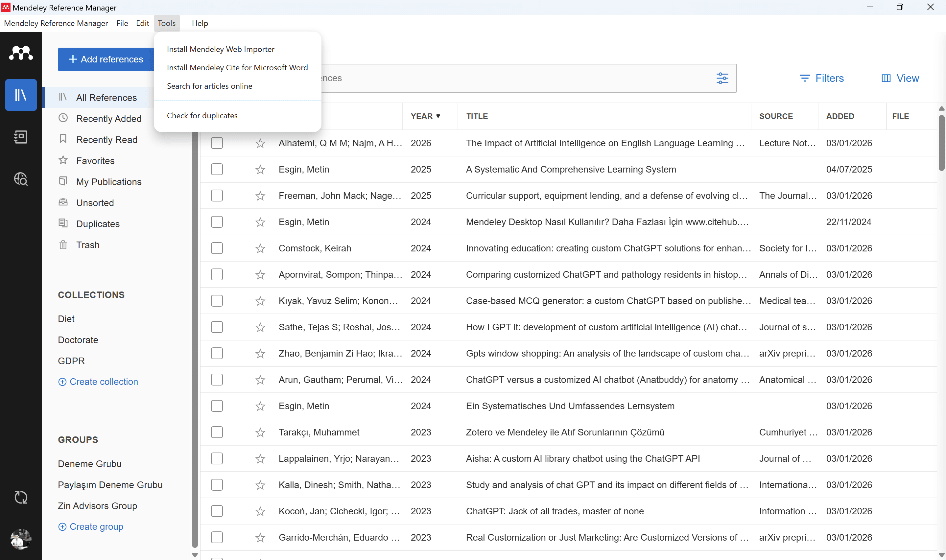Choose Install Mendeley Web Importer
Screen dimensions: 946x560
click(237, 49)
